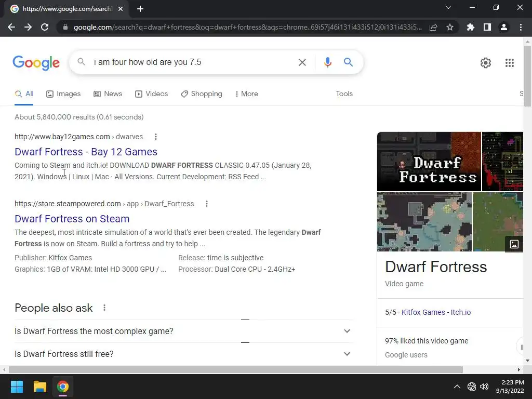Open the Kitfox Games - Itch.io rating link

pos(436,312)
